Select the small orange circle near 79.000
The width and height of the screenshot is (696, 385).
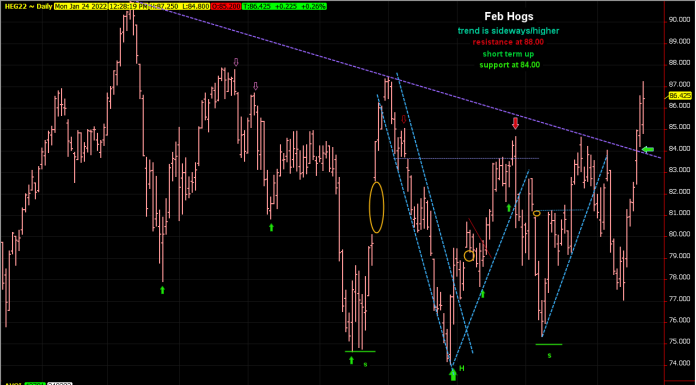[469, 256]
